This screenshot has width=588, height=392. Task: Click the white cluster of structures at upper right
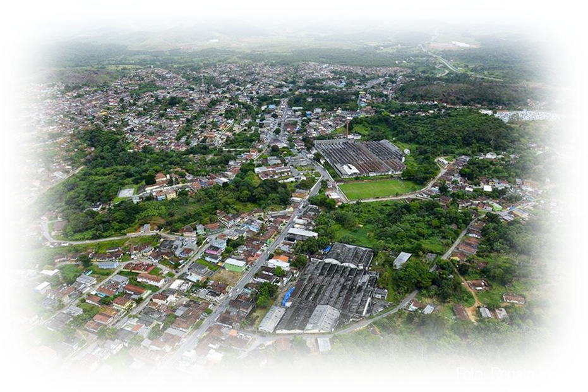[x=527, y=116]
